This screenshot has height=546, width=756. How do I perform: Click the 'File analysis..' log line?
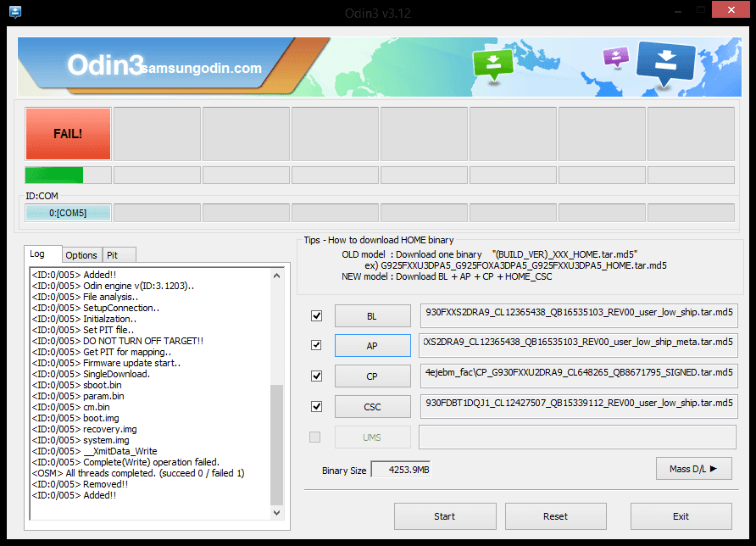(85, 297)
